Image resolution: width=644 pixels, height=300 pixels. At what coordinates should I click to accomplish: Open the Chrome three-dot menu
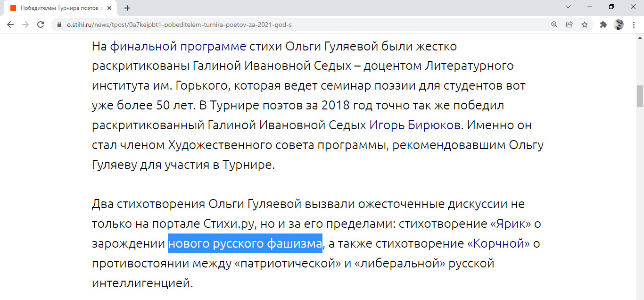pyautogui.click(x=634, y=25)
